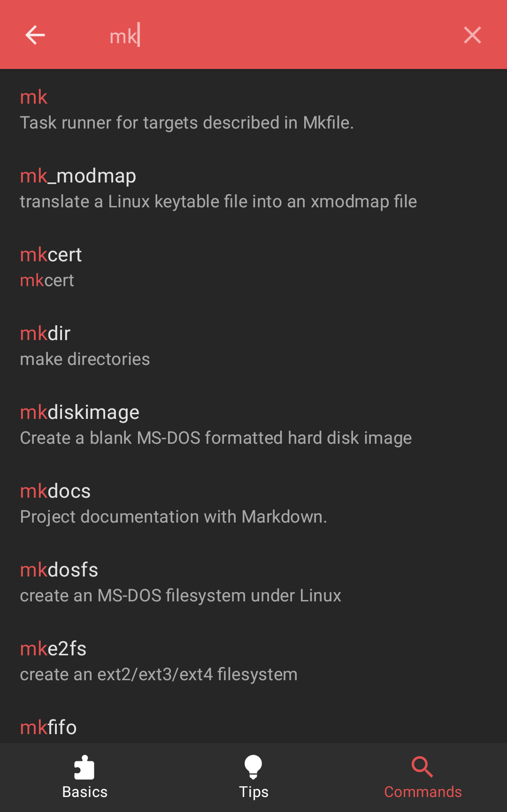This screenshot has width=507, height=812.
Task: Open the mkdocs command result
Action: pos(55,492)
